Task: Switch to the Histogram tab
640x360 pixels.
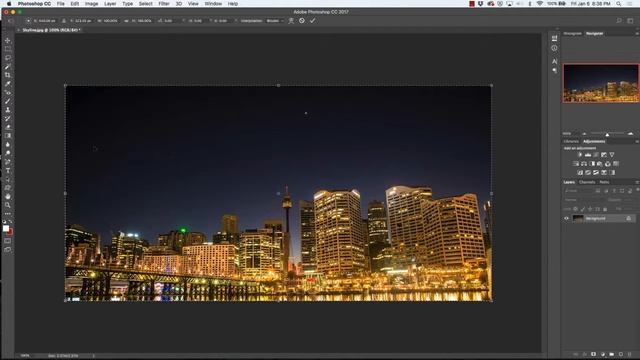Action: point(572,33)
